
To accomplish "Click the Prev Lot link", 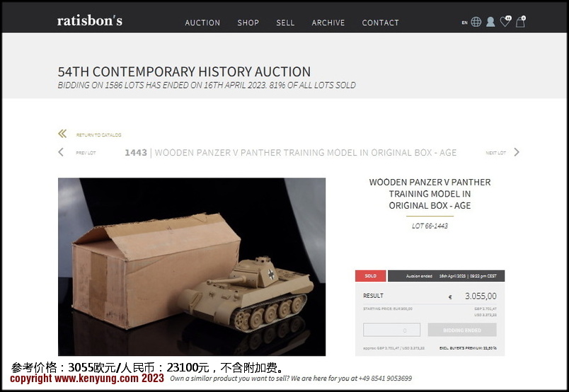I will (x=86, y=153).
